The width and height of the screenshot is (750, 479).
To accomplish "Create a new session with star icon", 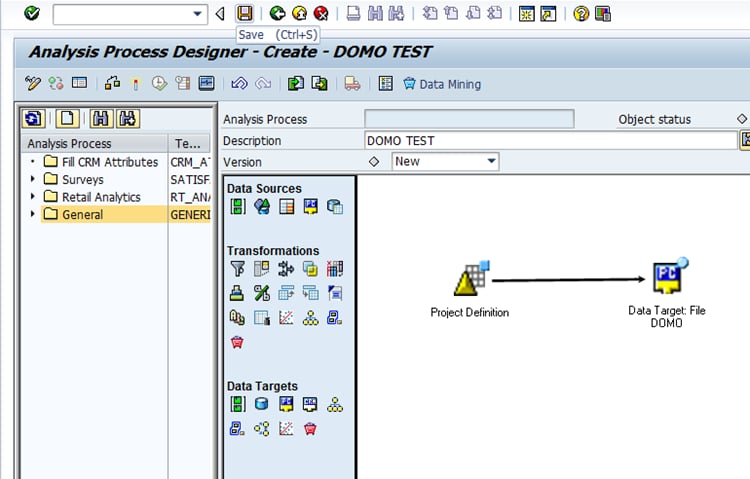I will tap(527, 14).
